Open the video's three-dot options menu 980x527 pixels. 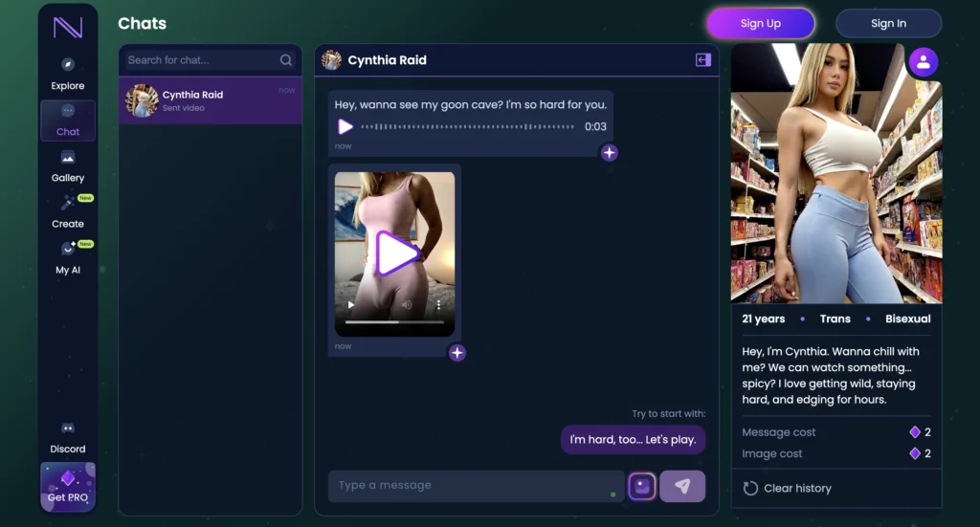pyautogui.click(x=438, y=305)
